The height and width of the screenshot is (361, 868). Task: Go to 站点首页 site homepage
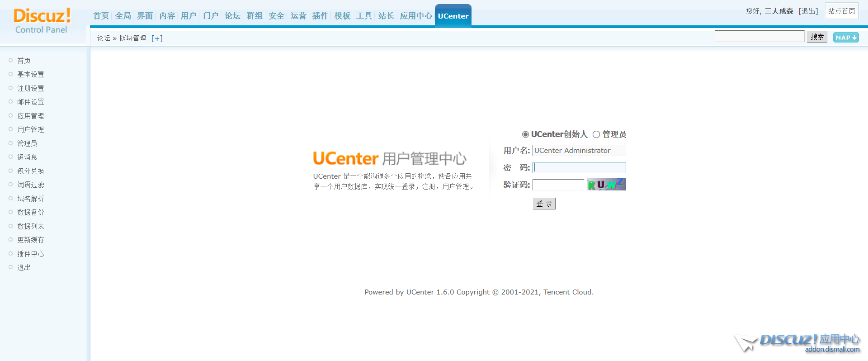[841, 11]
